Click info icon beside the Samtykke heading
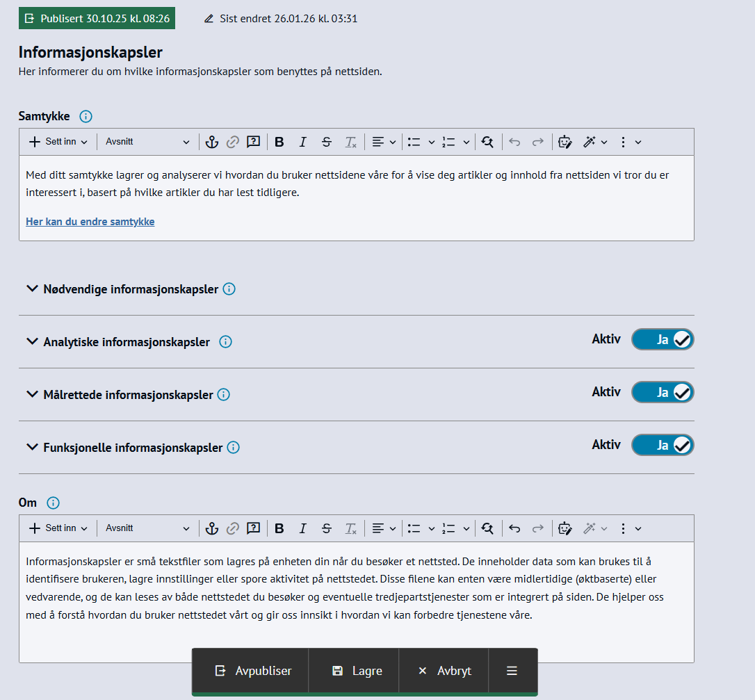Viewport: 755px width, 700px height. click(x=86, y=116)
